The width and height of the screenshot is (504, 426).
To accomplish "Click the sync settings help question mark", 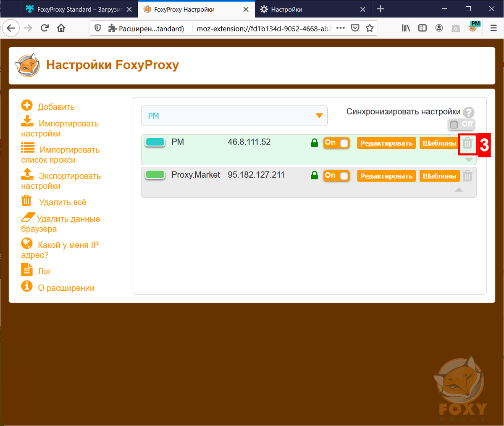I will [x=469, y=112].
